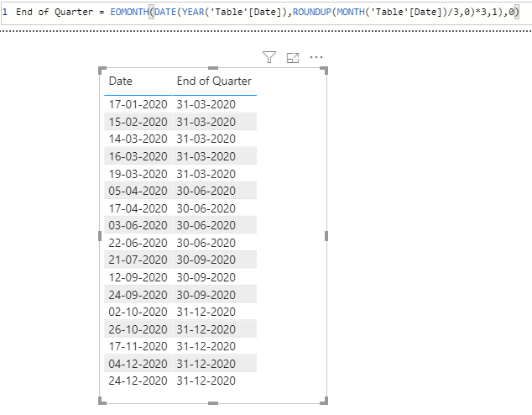Select date cell 17-01-2020
This screenshot has width=532, height=415.
point(138,104)
